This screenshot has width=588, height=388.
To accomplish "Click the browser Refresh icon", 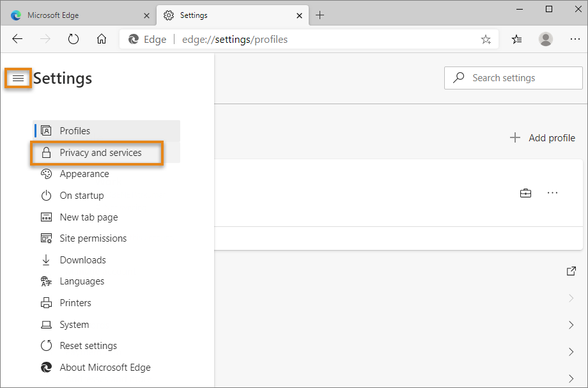I will pyautogui.click(x=73, y=40).
